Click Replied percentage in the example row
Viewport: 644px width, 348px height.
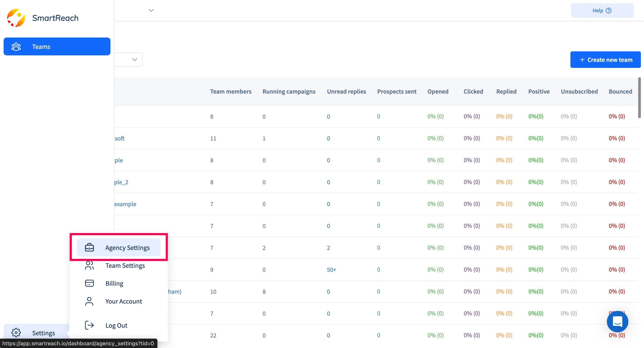point(504,204)
